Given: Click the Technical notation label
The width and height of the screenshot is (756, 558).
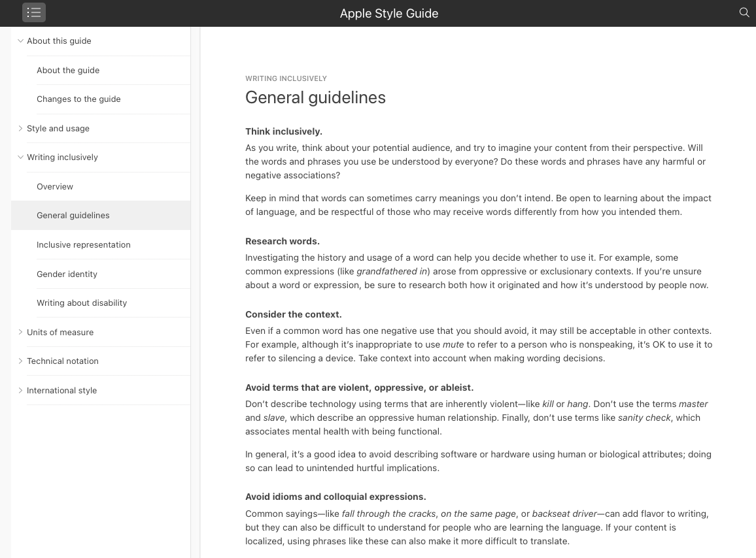Looking at the screenshot, I should click(63, 361).
